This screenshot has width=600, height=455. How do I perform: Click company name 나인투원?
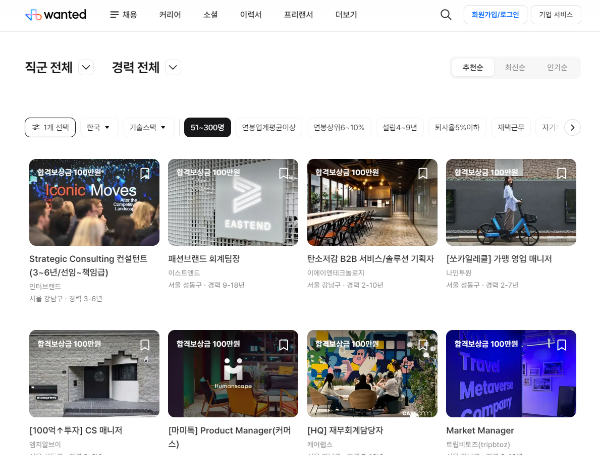459,273
